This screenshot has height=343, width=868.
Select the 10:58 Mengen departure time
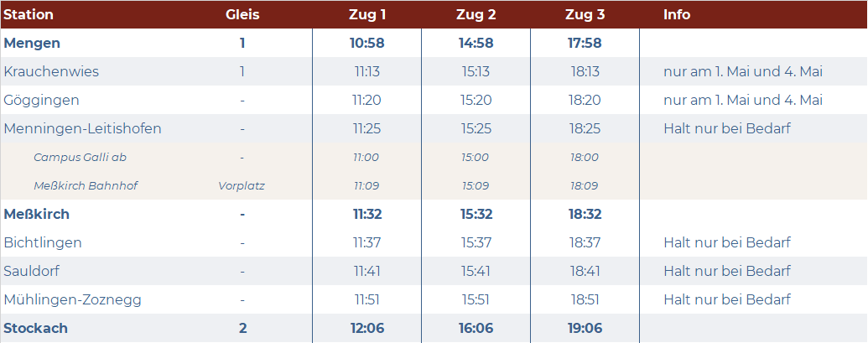pos(367,43)
